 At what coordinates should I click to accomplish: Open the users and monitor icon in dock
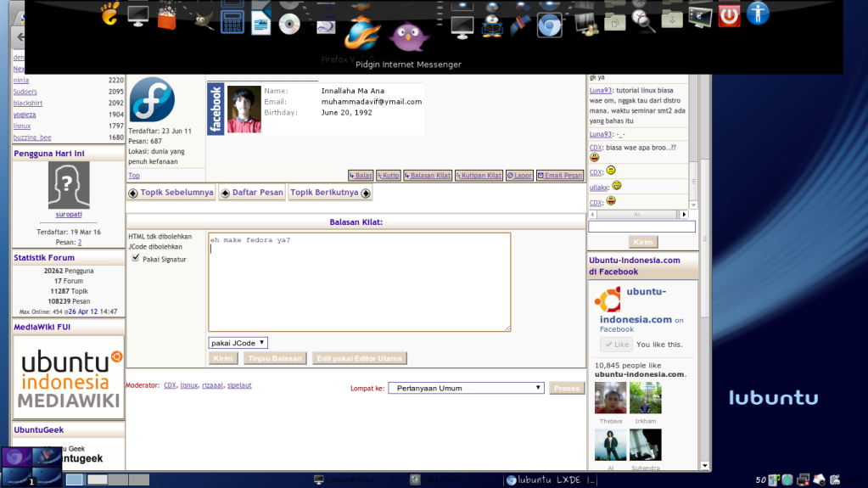tap(585, 25)
